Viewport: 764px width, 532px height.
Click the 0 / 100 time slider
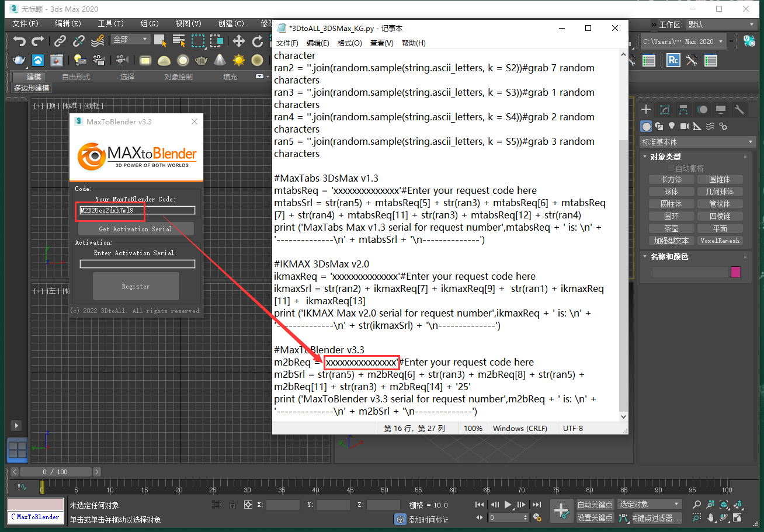coord(55,472)
